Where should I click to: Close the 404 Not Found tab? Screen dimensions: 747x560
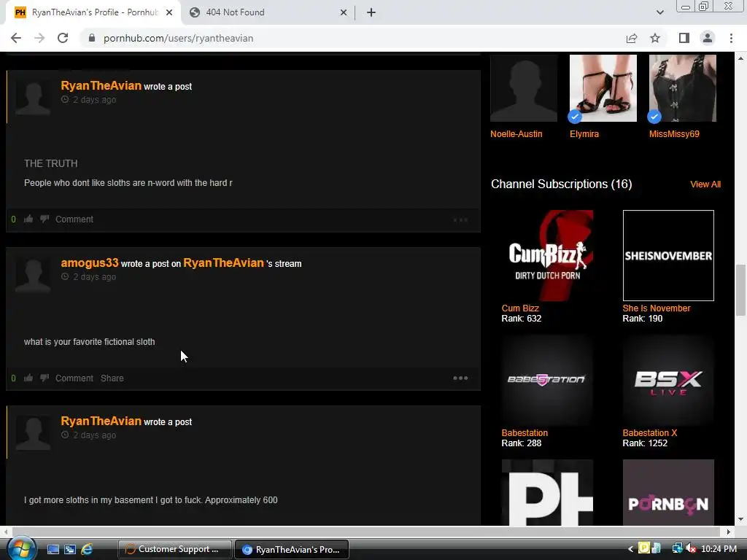click(x=344, y=12)
